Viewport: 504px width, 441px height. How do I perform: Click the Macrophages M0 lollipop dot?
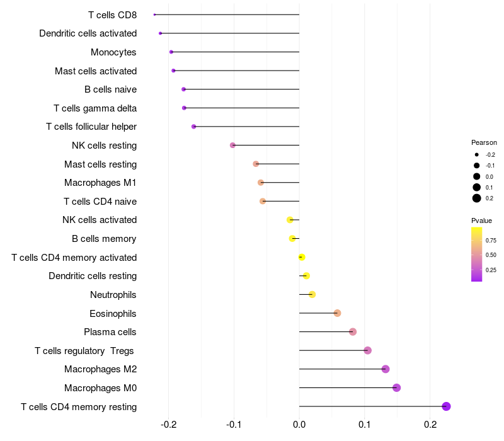[x=396, y=387]
